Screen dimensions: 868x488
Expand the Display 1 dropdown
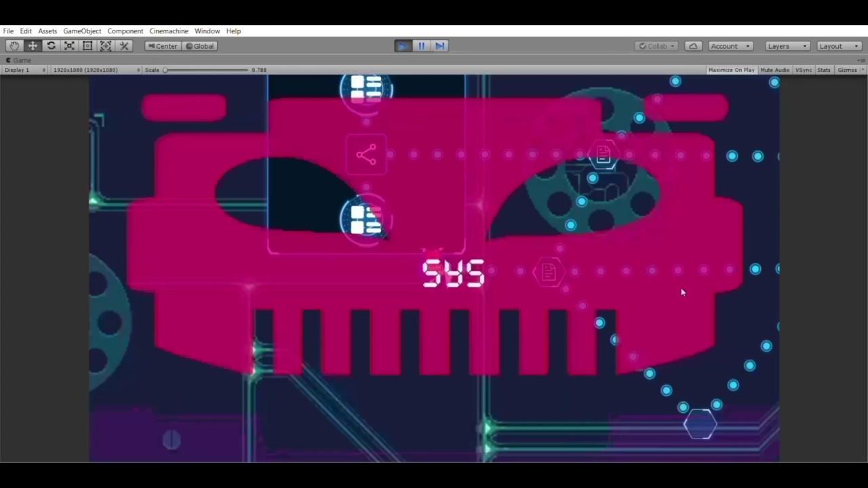click(x=25, y=70)
